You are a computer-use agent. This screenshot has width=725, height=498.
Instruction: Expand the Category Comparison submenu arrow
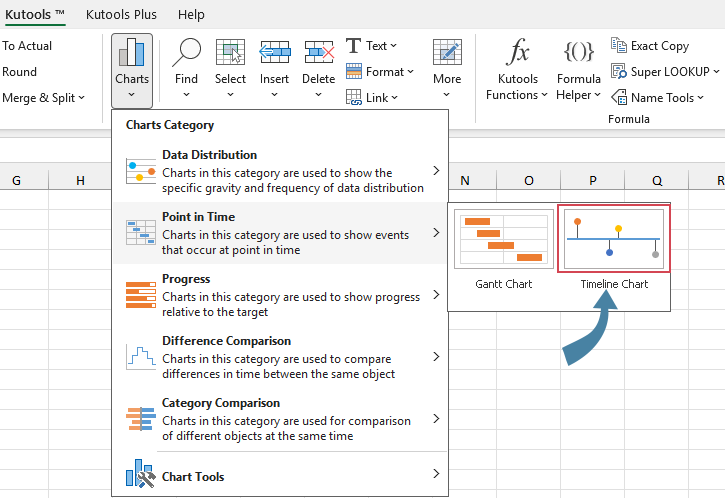point(436,418)
